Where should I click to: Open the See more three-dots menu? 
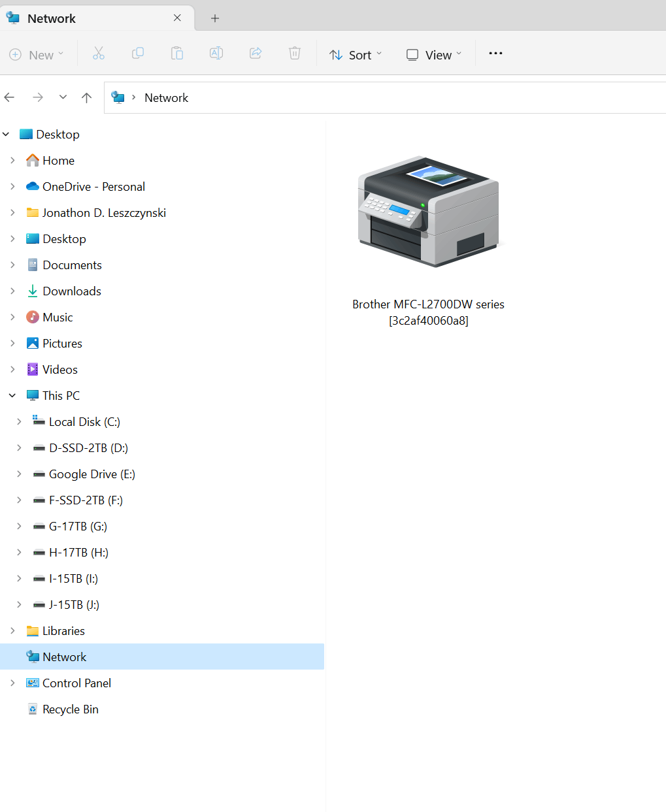coord(496,54)
